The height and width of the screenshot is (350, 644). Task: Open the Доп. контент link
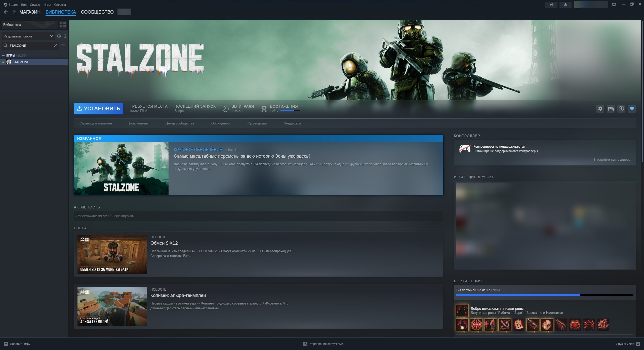139,123
